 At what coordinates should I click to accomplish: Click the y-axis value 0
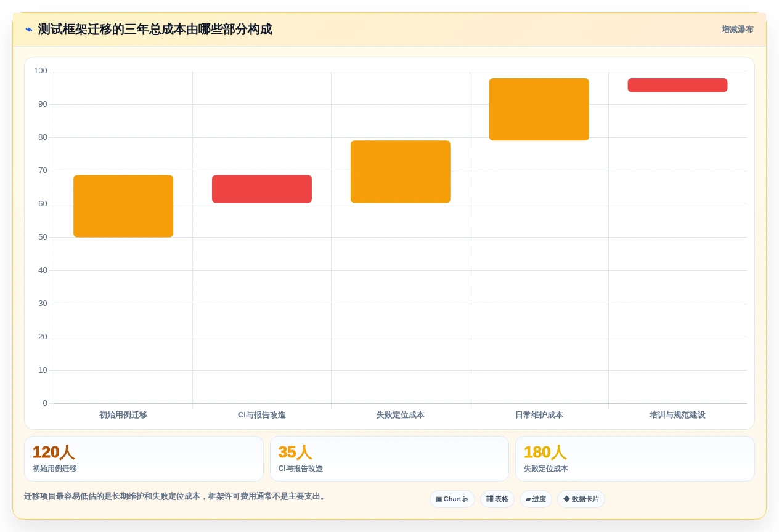click(x=45, y=403)
